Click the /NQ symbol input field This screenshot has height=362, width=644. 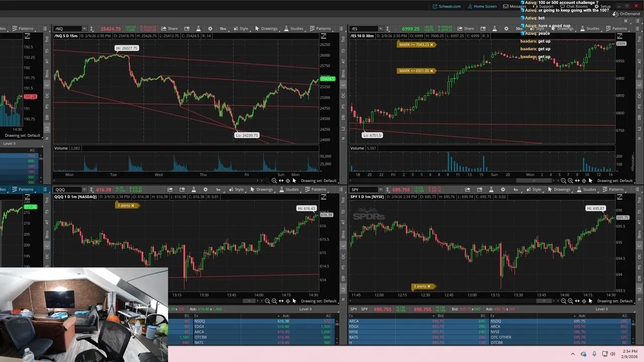tap(68, 29)
